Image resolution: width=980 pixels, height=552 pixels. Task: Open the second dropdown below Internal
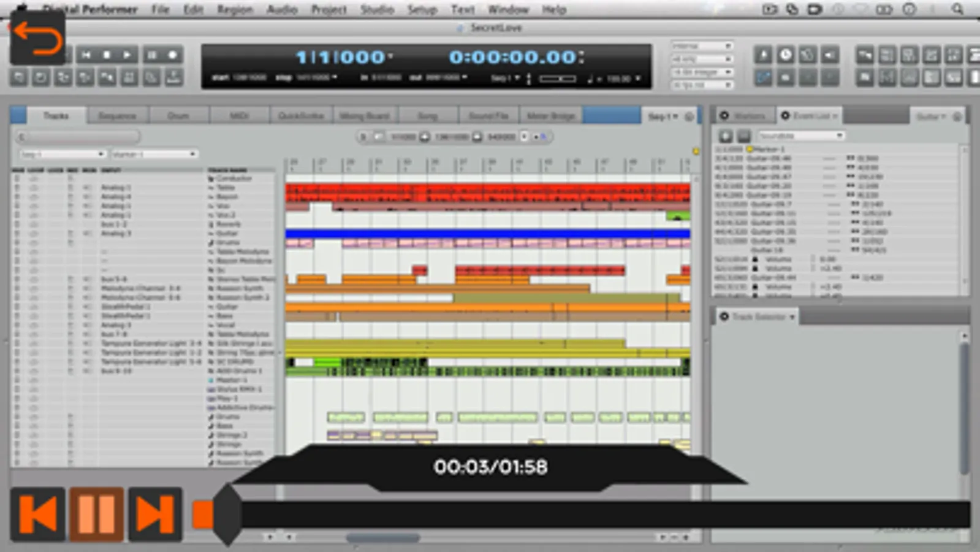(701, 59)
